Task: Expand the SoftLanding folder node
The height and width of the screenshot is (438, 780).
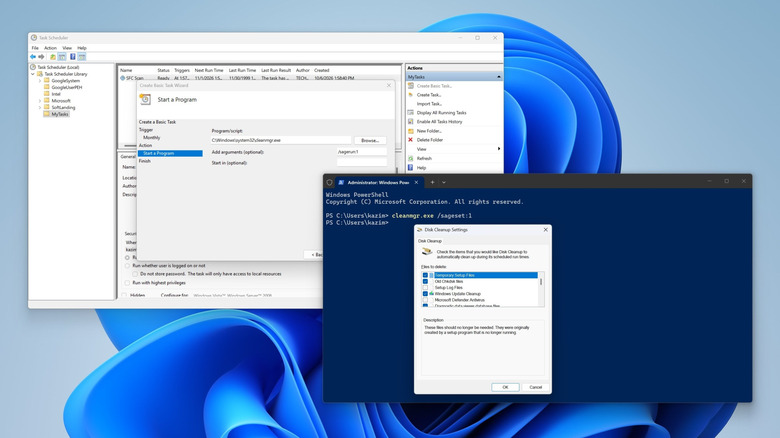Action: coord(40,107)
